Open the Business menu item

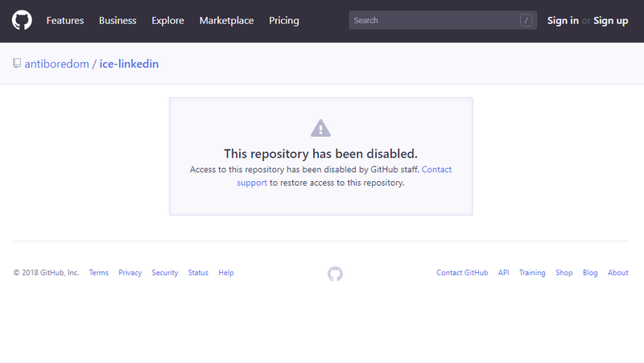118,21
